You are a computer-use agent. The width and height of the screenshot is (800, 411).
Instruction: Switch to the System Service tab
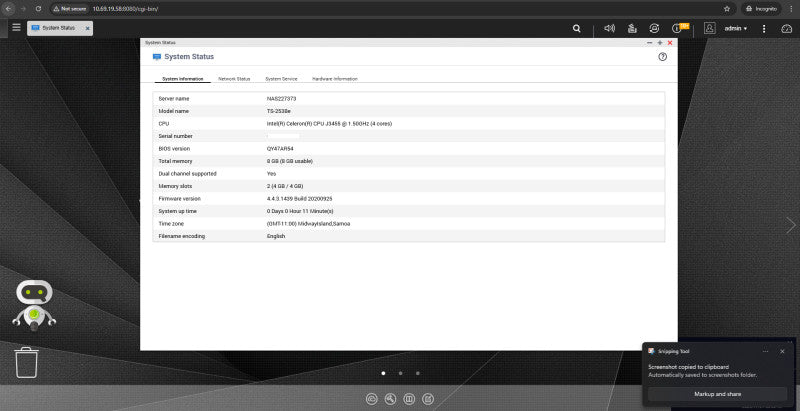pyautogui.click(x=281, y=79)
